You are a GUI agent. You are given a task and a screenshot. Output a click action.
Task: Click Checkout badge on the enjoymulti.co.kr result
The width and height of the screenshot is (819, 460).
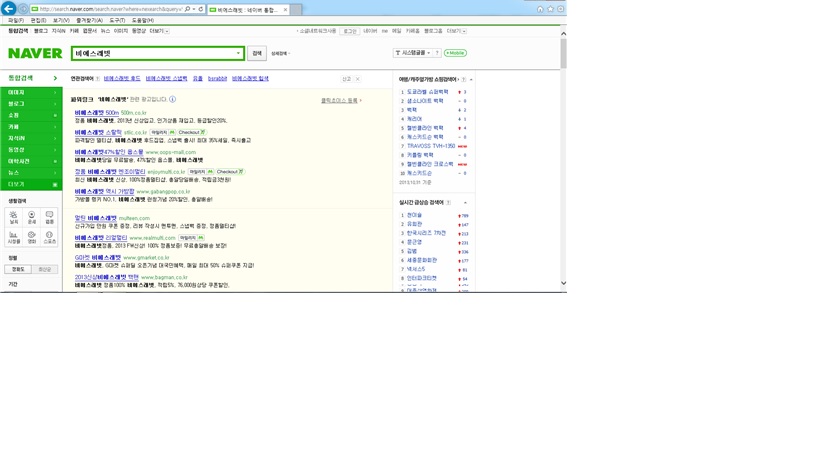[230, 172]
